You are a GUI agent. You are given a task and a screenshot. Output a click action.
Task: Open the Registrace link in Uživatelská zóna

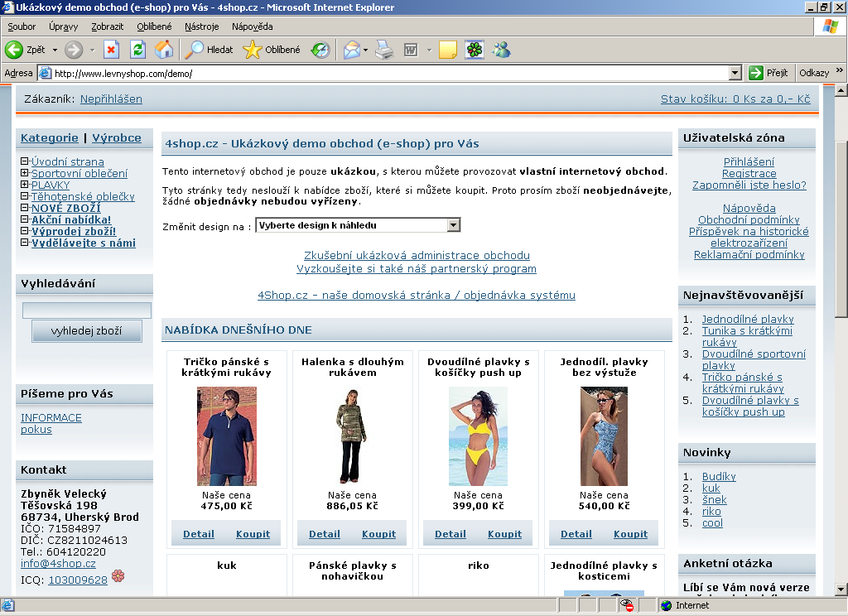[749, 173]
